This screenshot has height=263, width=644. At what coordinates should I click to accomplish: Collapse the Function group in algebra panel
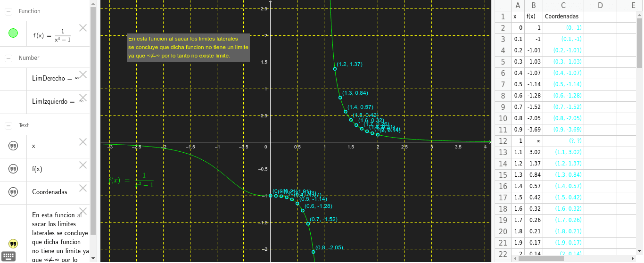click(x=8, y=11)
